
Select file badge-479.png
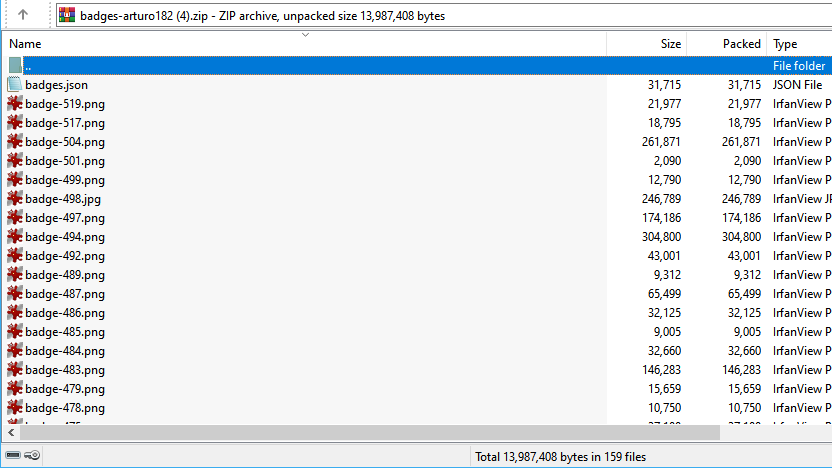click(x=65, y=389)
